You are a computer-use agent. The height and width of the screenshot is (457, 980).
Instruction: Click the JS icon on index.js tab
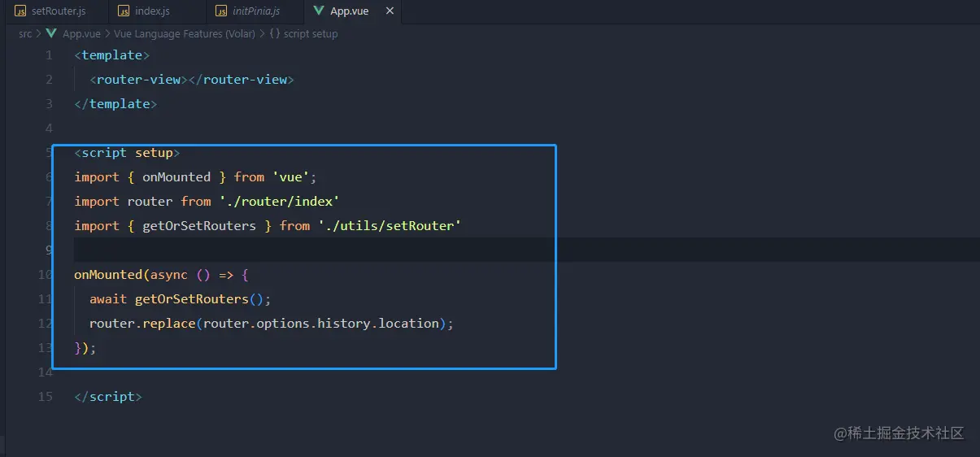pyautogui.click(x=124, y=11)
